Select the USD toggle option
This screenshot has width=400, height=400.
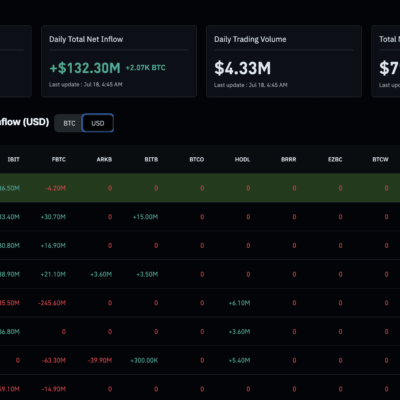click(x=98, y=123)
